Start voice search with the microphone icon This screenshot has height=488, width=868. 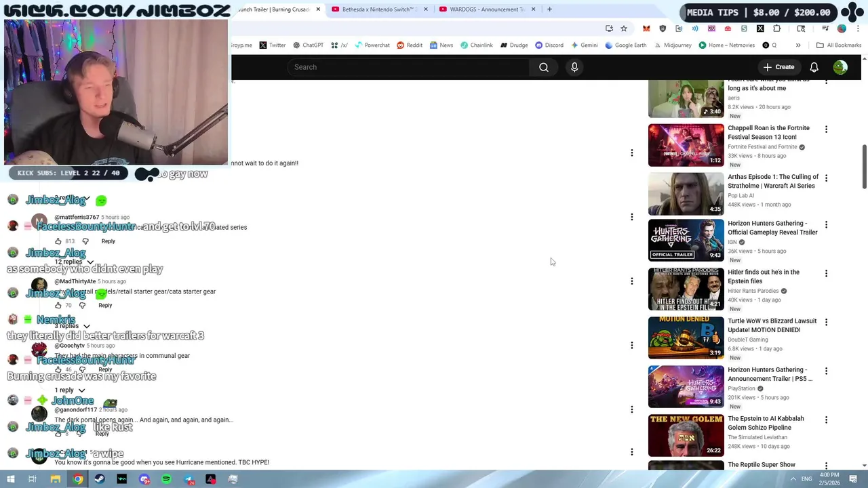(574, 67)
